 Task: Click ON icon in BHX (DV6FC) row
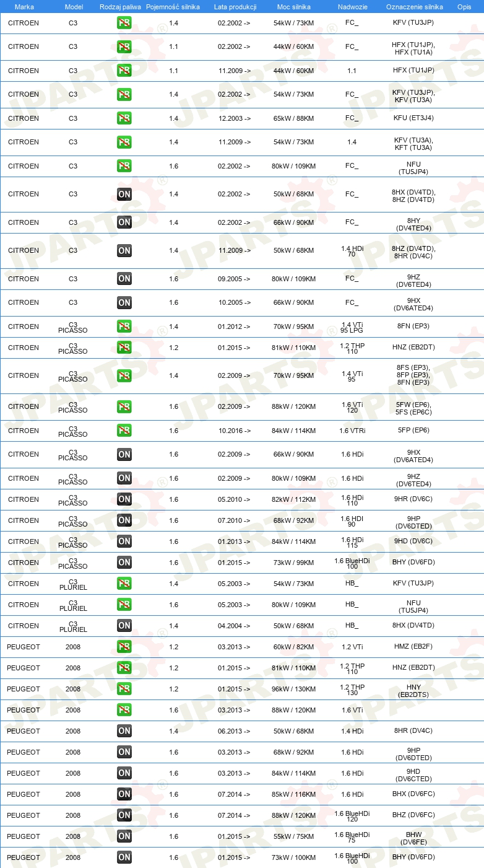click(124, 794)
